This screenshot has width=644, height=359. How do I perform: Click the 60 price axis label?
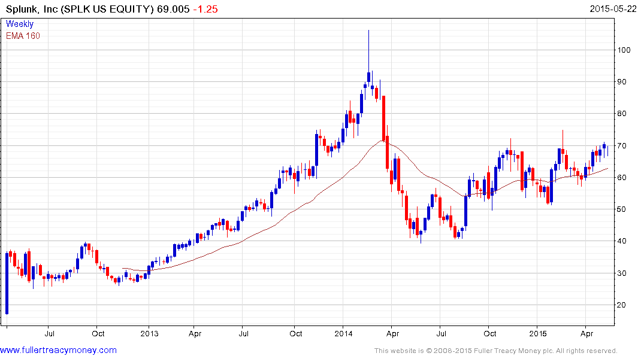622,177
